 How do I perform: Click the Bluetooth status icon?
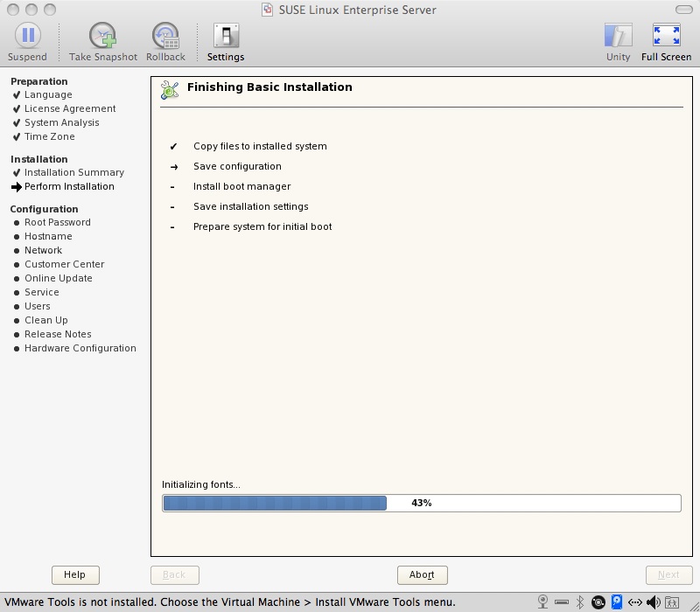coord(580,602)
